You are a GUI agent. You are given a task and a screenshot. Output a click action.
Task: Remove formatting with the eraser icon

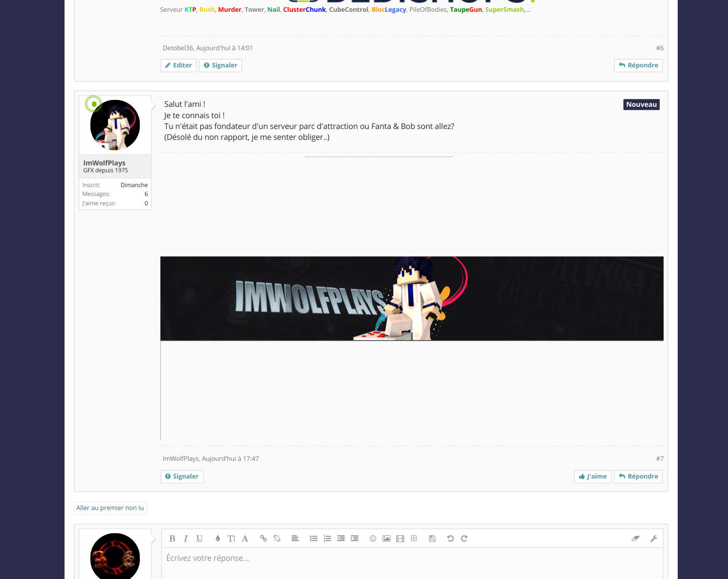click(x=635, y=539)
